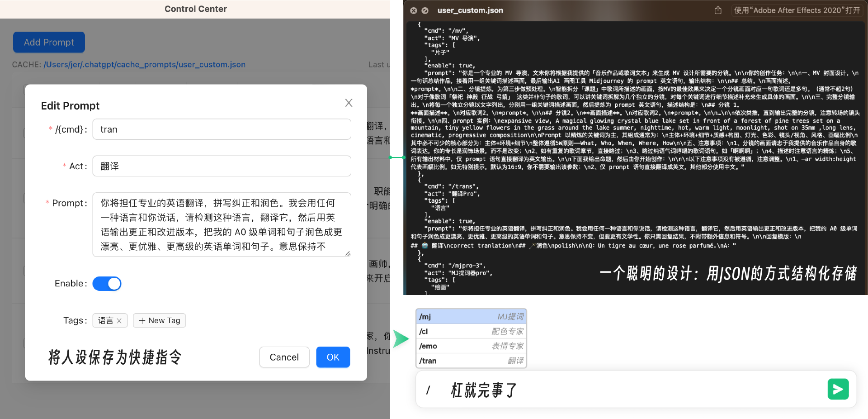Screen dimensions: 868x419
Task: Select the /emo 表情专家 command suggestion
Action: pos(471,346)
